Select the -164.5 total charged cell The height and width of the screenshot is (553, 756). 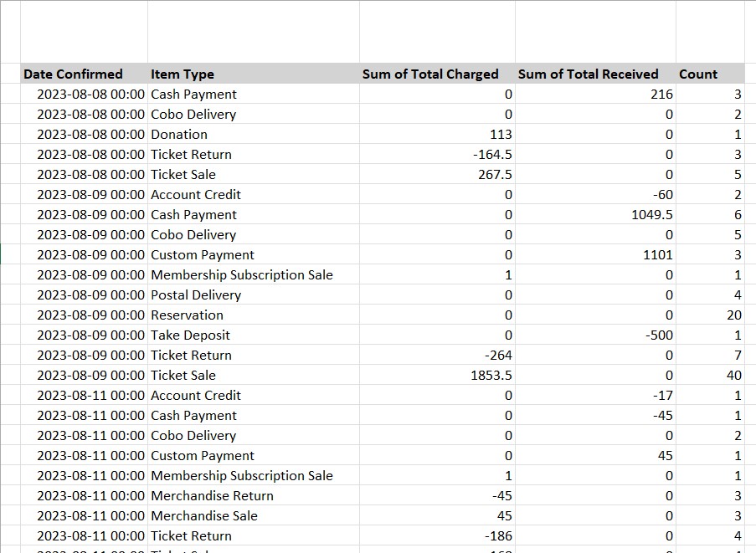pyautogui.click(x=437, y=155)
